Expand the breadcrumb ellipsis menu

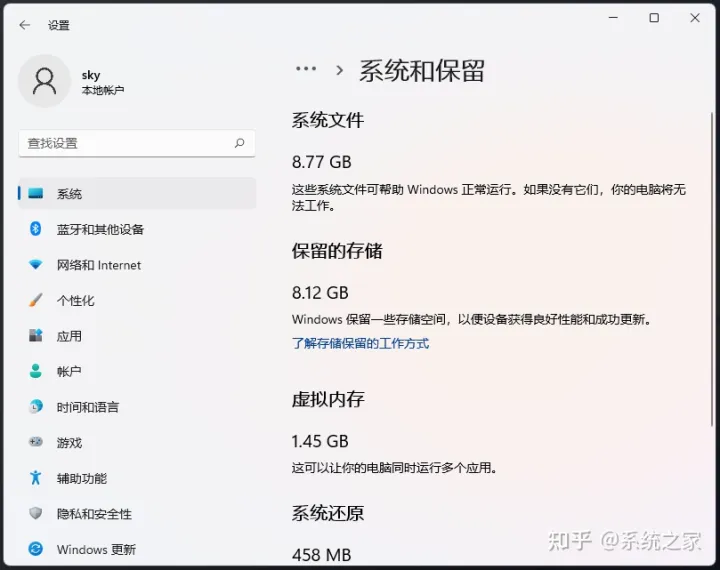pyautogui.click(x=306, y=69)
